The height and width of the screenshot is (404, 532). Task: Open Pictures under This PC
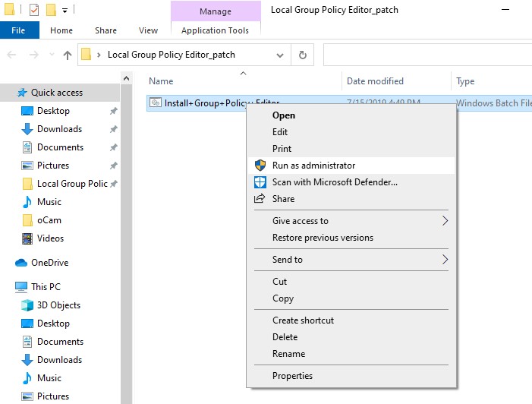coord(53,396)
